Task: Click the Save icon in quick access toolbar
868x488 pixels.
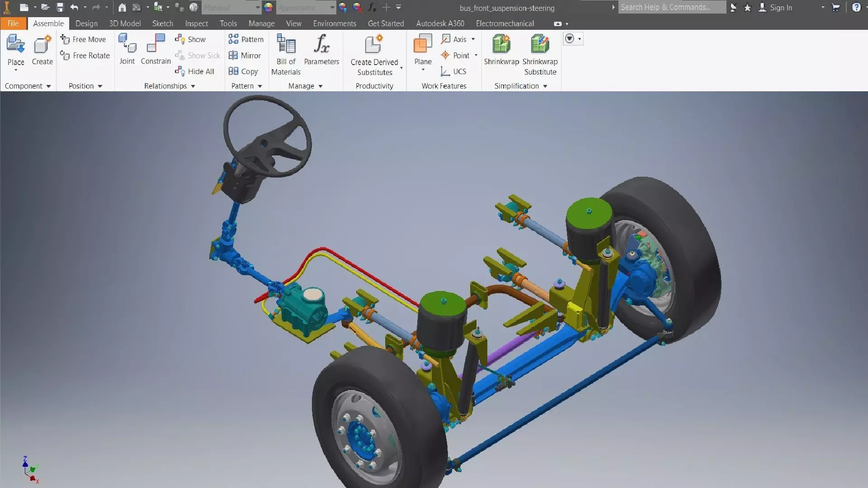Action: click(60, 7)
